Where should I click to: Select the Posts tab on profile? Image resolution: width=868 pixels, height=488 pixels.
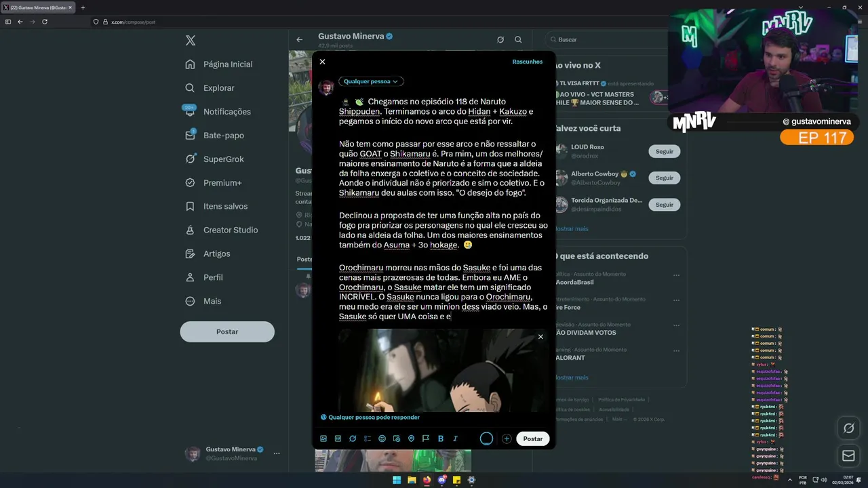(304, 260)
